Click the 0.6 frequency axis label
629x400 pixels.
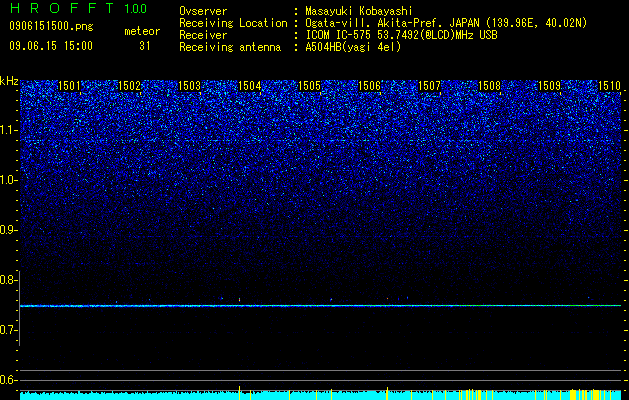point(9,380)
